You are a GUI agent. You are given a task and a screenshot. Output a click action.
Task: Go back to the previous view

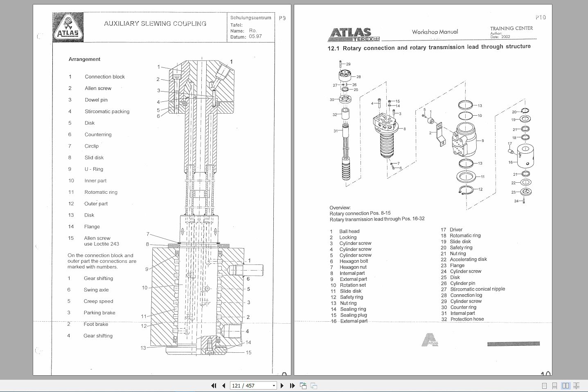coord(303,385)
